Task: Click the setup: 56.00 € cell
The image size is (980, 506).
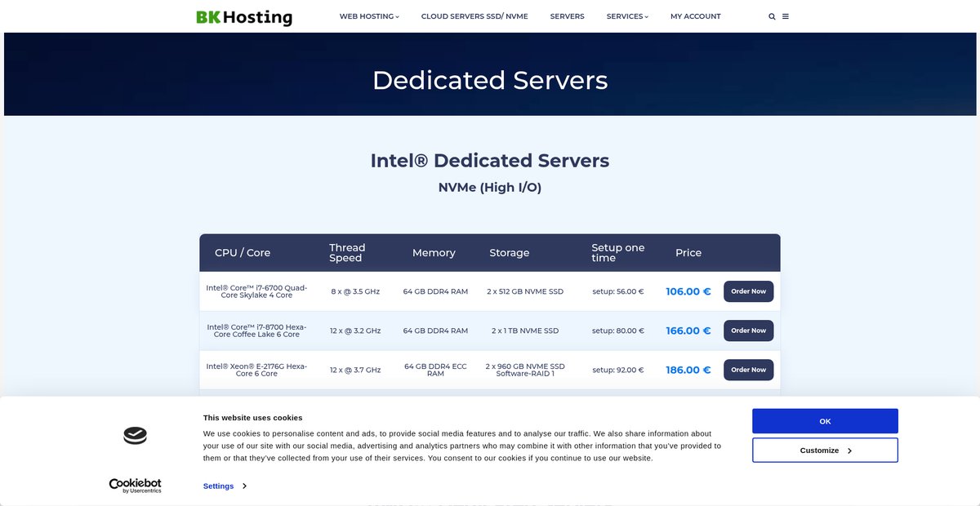Action: (x=618, y=291)
